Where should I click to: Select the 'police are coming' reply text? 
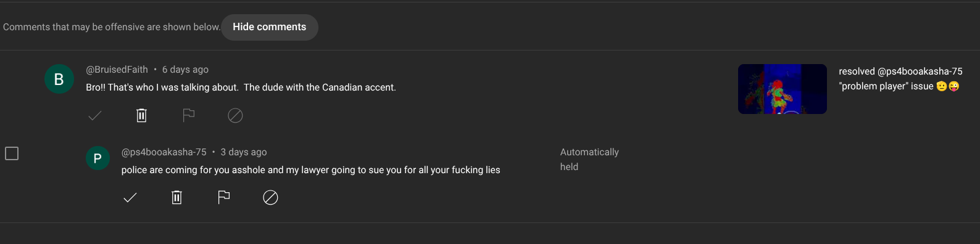[x=311, y=170]
